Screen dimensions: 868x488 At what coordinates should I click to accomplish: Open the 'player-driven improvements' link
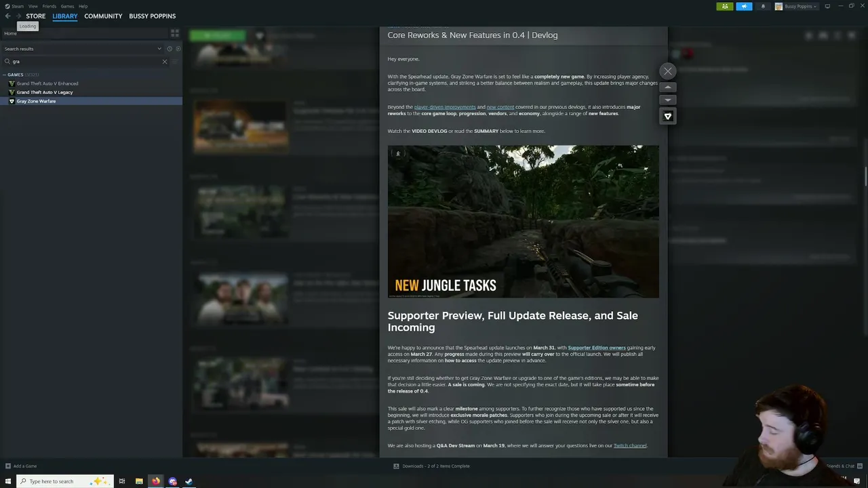(x=445, y=107)
